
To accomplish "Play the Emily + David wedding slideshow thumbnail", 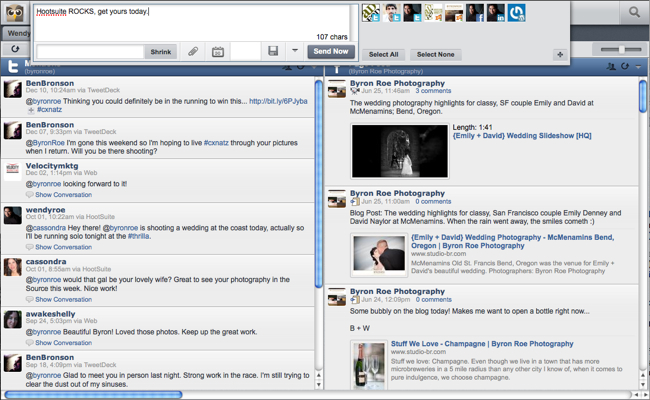I will pyautogui.click(x=400, y=151).
